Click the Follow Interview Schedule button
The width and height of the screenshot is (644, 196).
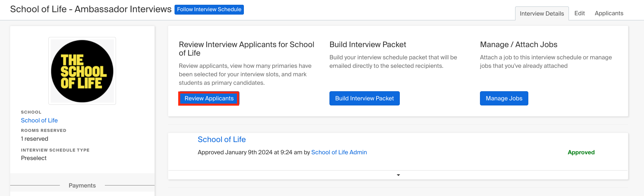click(209, 9)
